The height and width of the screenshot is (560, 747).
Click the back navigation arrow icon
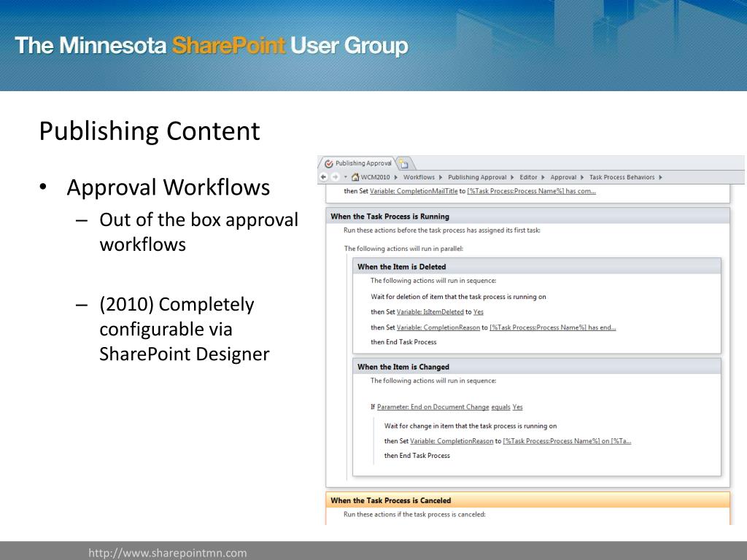324,177
